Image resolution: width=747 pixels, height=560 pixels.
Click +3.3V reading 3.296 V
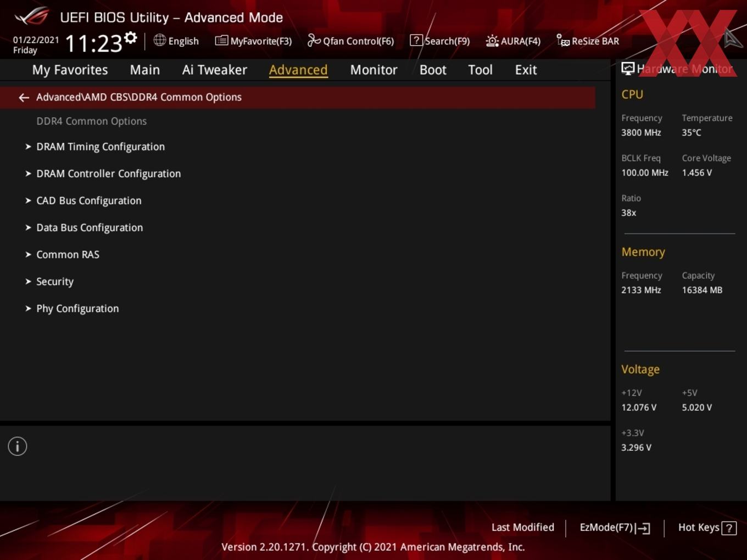[636, 448]
